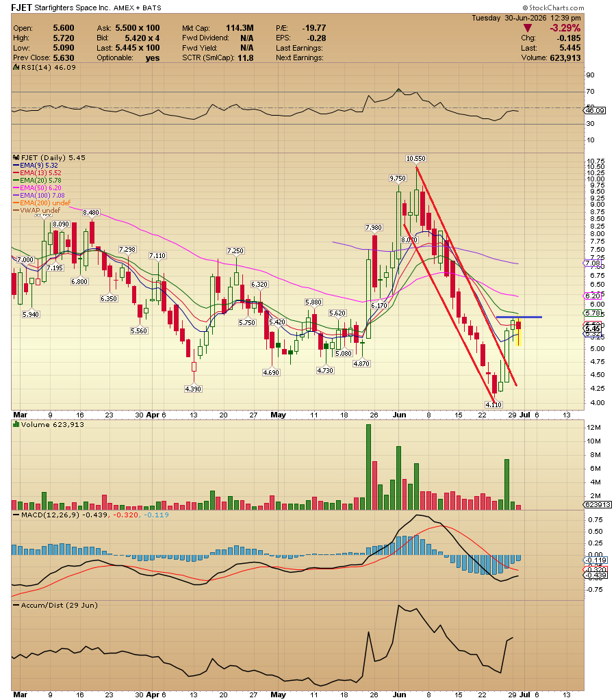Click the 4.690 price label
This screenshot has width=616, height=700.
tap(271, 372)
